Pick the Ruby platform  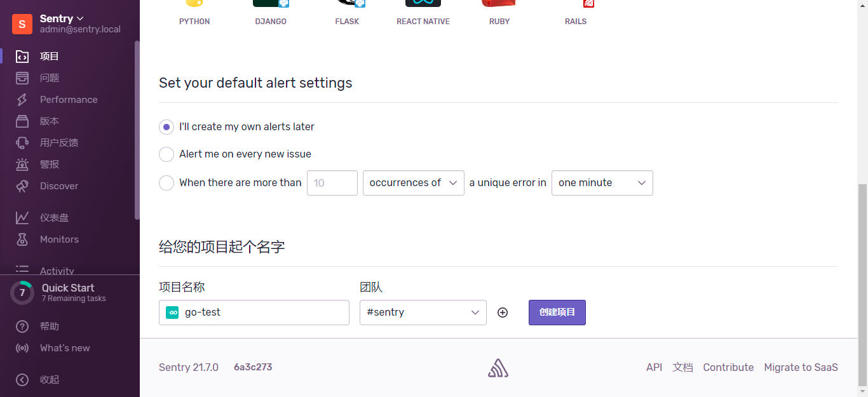[499, 13]
